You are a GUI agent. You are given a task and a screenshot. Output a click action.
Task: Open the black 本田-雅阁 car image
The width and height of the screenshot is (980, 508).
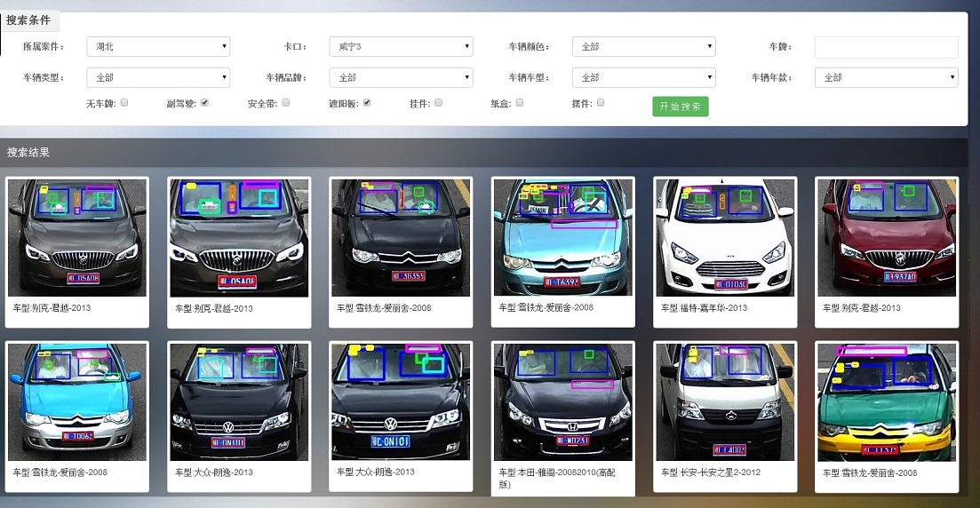coord(563,401)
